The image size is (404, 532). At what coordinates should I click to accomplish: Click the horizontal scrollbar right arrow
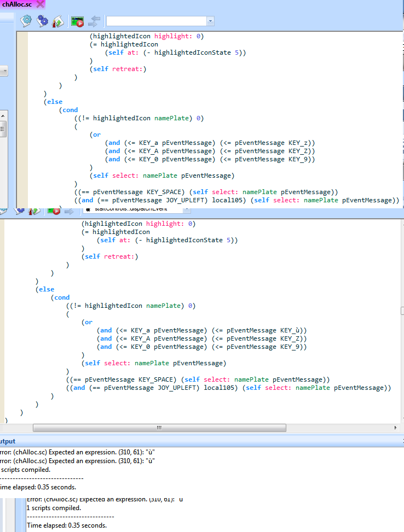point(395,428)
